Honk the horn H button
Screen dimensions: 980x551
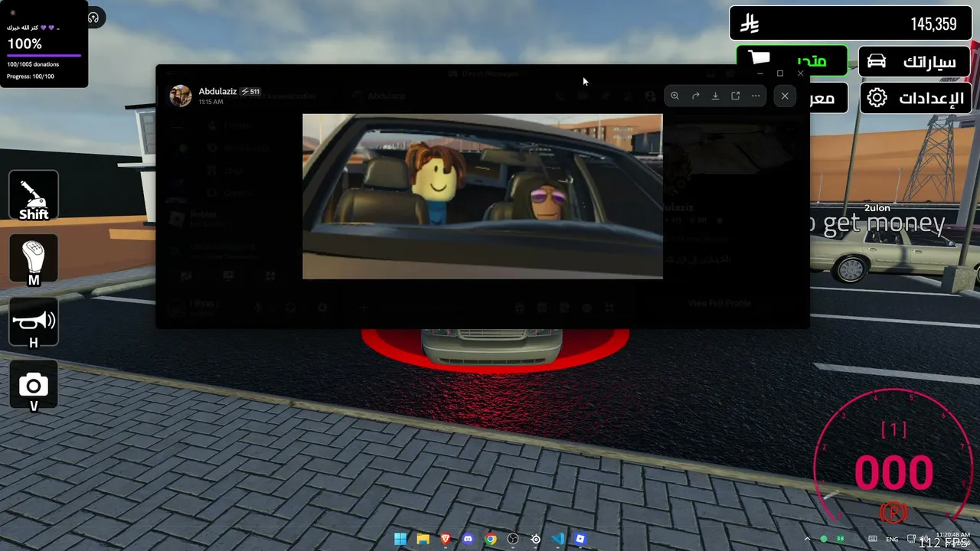(x=34, y=324)
